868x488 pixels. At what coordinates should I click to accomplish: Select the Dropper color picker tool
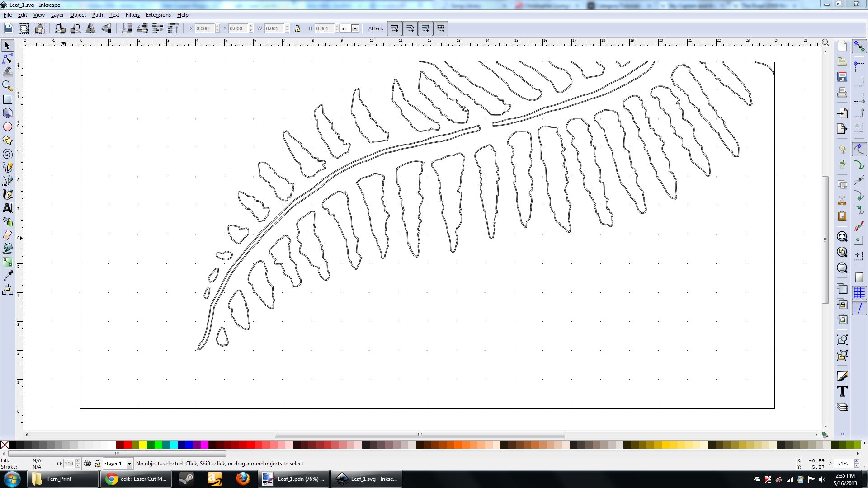[8, 276]
